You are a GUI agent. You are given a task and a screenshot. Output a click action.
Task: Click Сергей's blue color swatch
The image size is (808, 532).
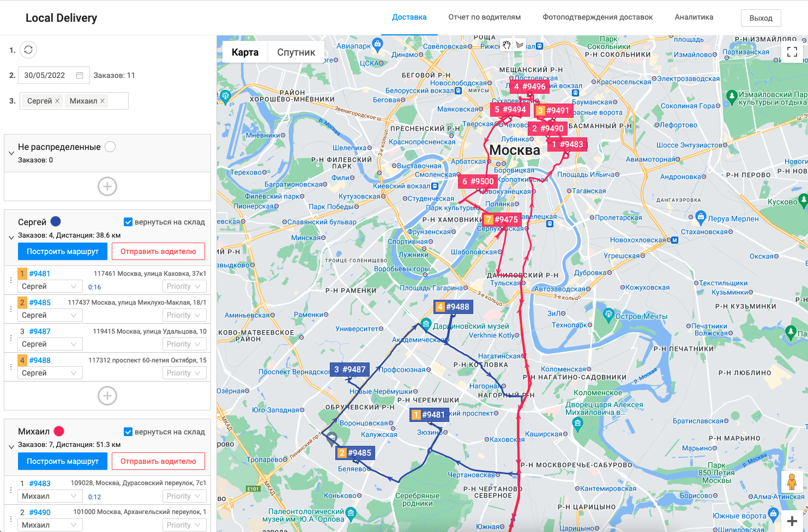[x=56, y=221]
